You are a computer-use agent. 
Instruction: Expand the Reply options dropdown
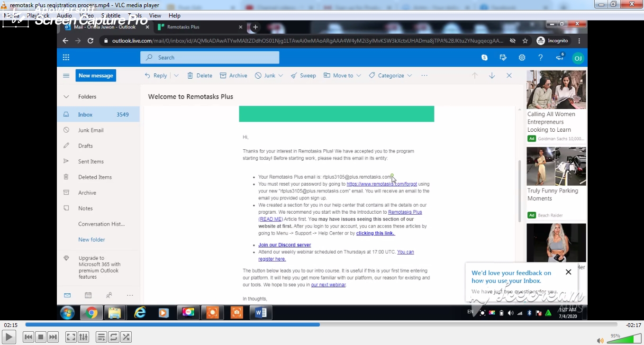point(176,75)
